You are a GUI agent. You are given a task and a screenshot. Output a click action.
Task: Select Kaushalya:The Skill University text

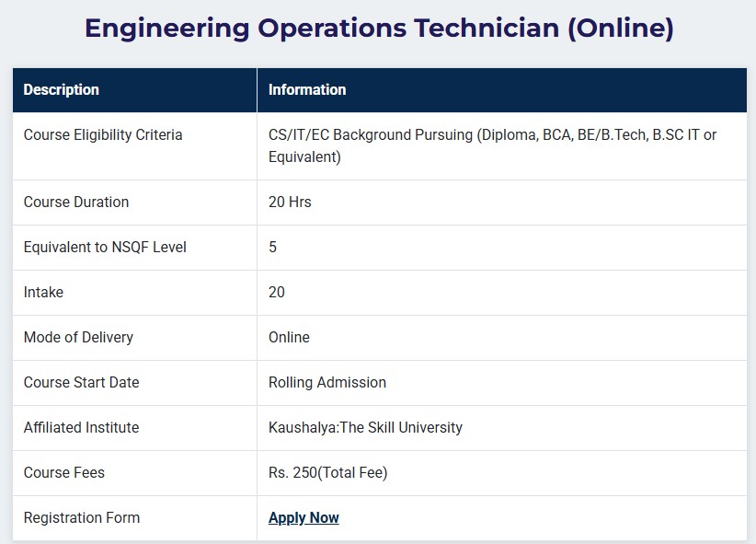[x=365, y=427]
